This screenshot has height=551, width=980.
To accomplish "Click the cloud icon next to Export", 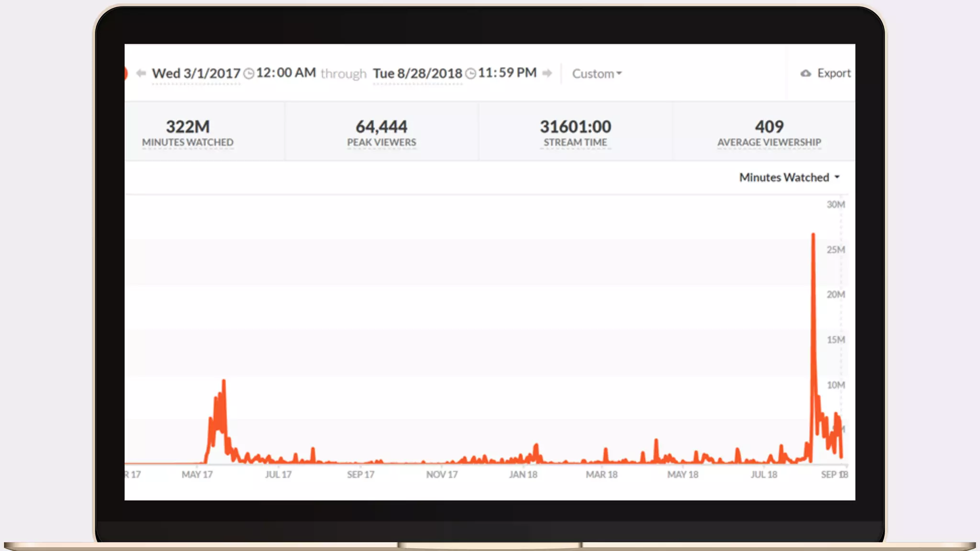I will (806, 73).
